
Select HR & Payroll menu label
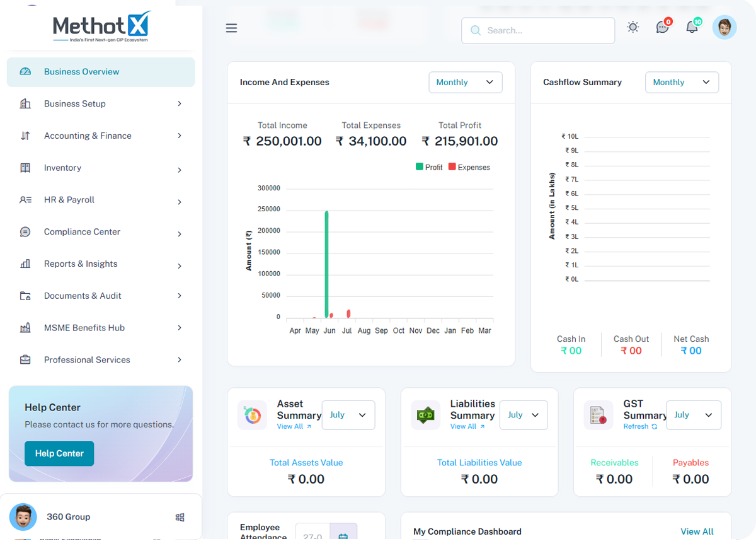click(69, 200)
